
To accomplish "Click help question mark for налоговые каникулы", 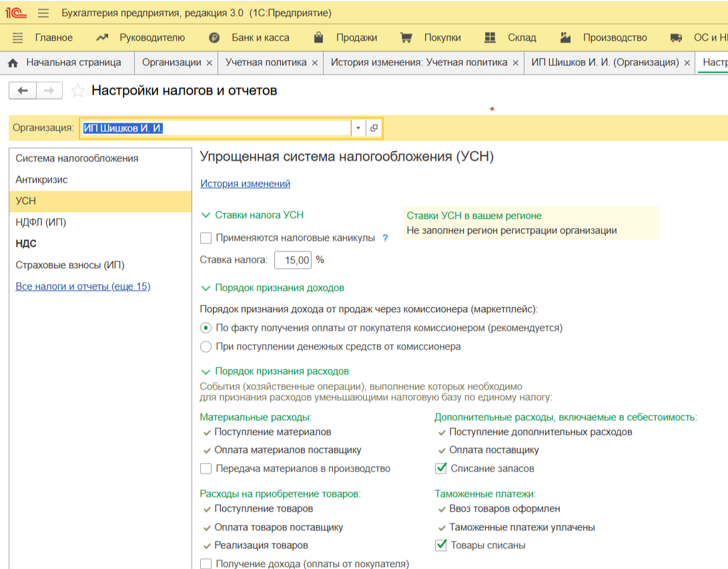I will coord(385,238).
